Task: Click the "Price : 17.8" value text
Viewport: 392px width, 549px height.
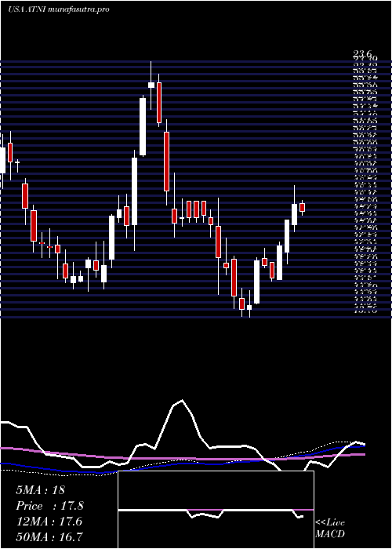Action: tap(49, 506)
